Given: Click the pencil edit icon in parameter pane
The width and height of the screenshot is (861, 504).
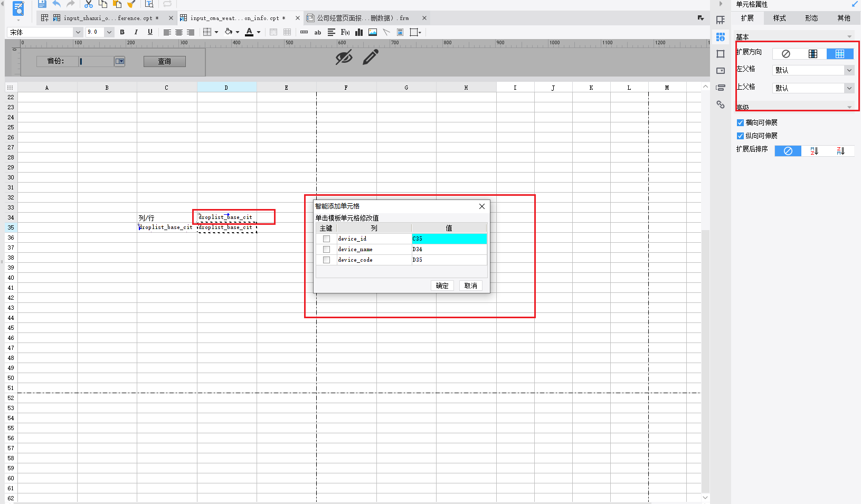Looking at the screenshot, I should pos(371,57).
